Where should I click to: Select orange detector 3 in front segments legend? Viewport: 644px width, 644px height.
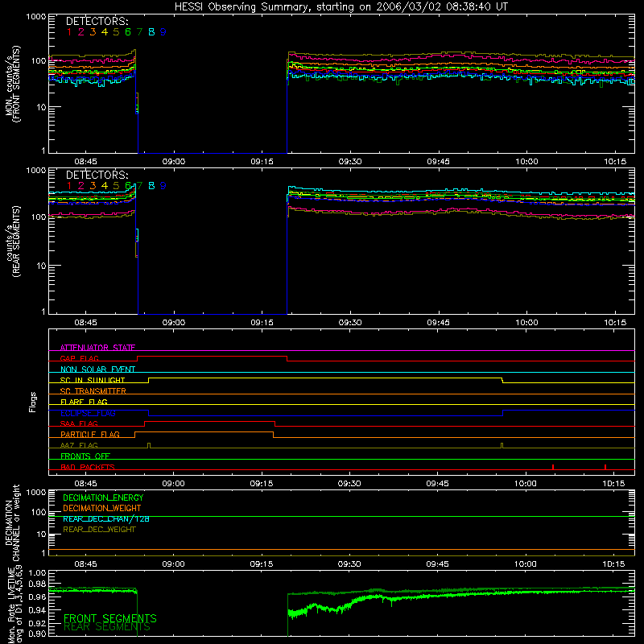coord(93,32)
